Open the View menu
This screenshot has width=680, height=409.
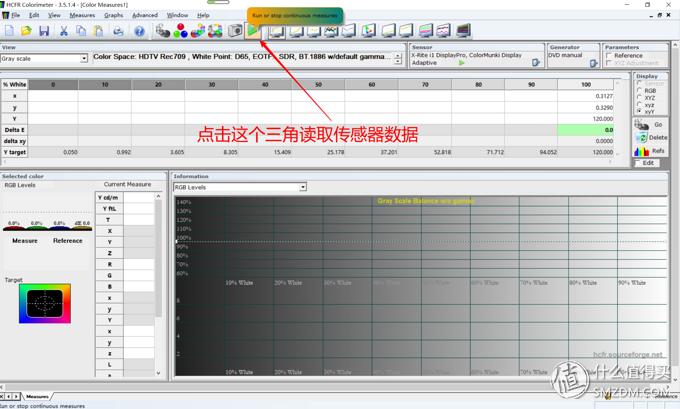tap(54, 15)
